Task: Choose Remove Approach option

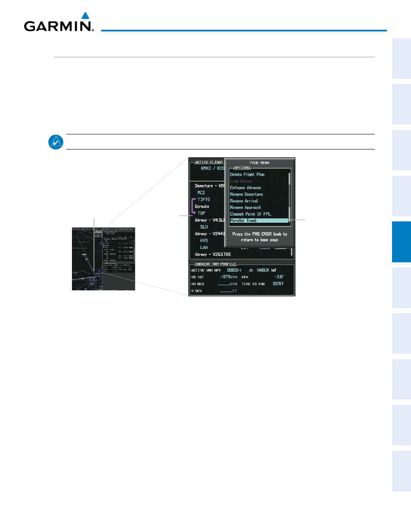Action: click(246, 208)
